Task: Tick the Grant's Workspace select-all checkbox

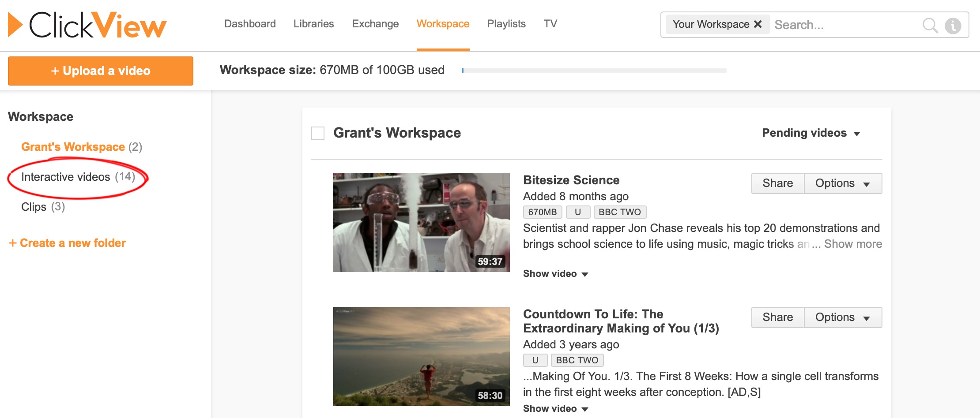Action: [x=318, y=133]
